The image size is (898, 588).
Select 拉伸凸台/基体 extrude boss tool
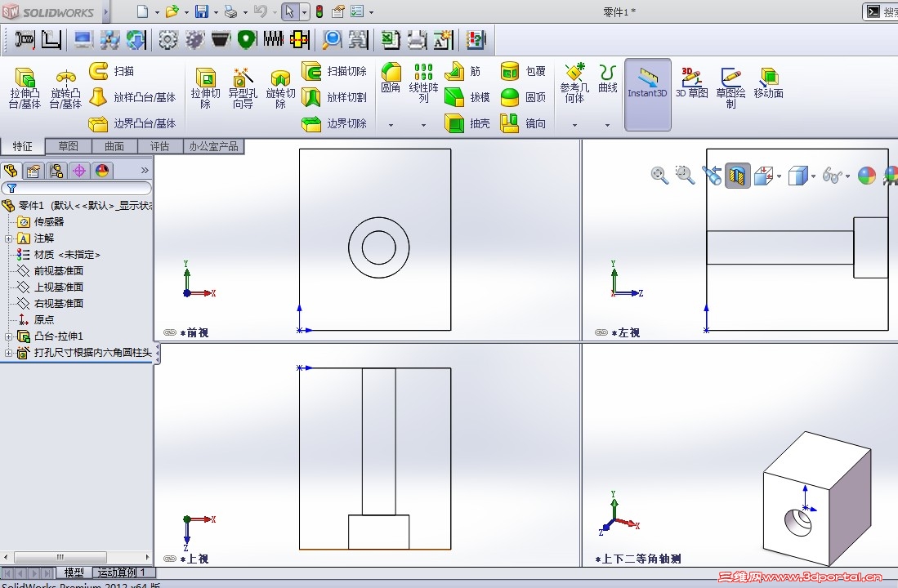25,87
